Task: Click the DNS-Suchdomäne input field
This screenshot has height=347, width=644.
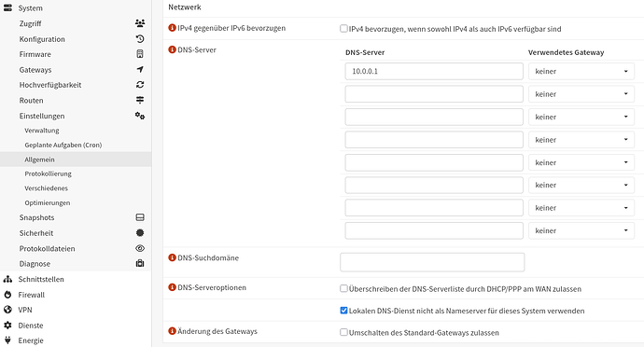Action: tap(432, 262)
